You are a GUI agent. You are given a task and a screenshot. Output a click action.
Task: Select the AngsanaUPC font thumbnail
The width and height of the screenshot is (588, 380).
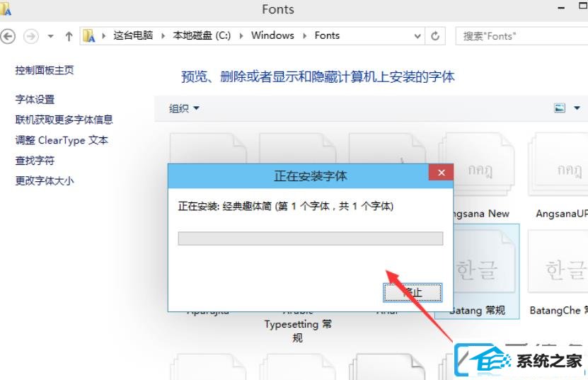[558, 164]
